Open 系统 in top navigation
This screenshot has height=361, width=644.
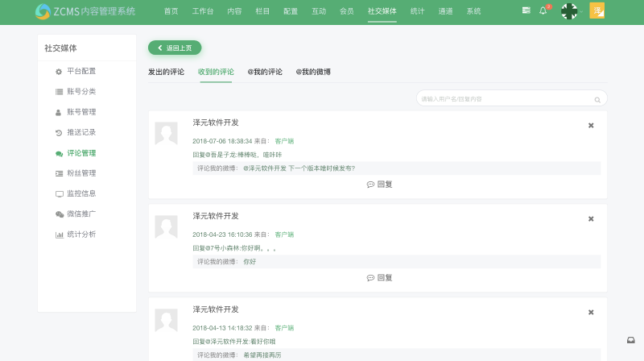point(473,11)
